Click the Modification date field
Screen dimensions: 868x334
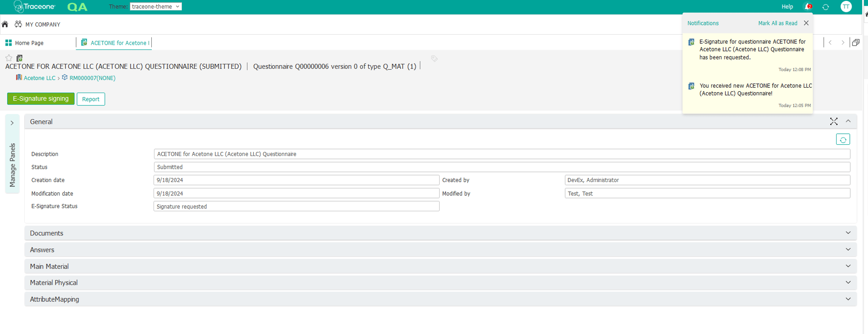point(296,193)
